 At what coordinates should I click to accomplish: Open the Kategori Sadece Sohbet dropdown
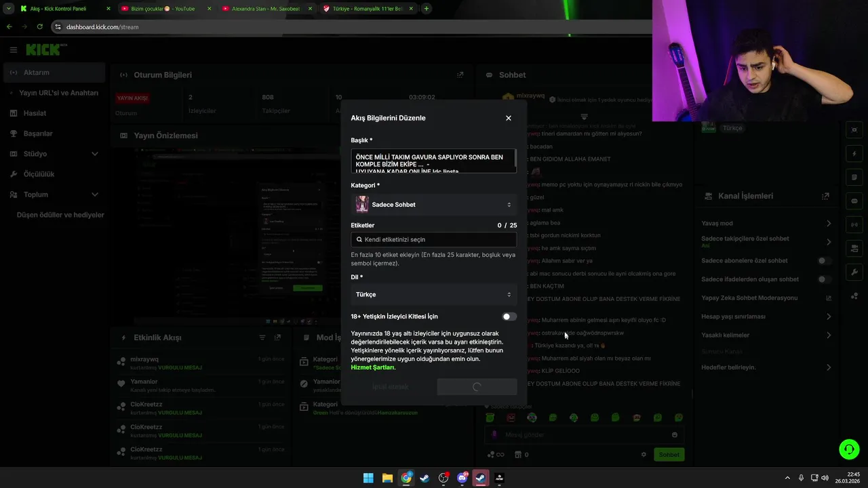[x=433, y=205]
